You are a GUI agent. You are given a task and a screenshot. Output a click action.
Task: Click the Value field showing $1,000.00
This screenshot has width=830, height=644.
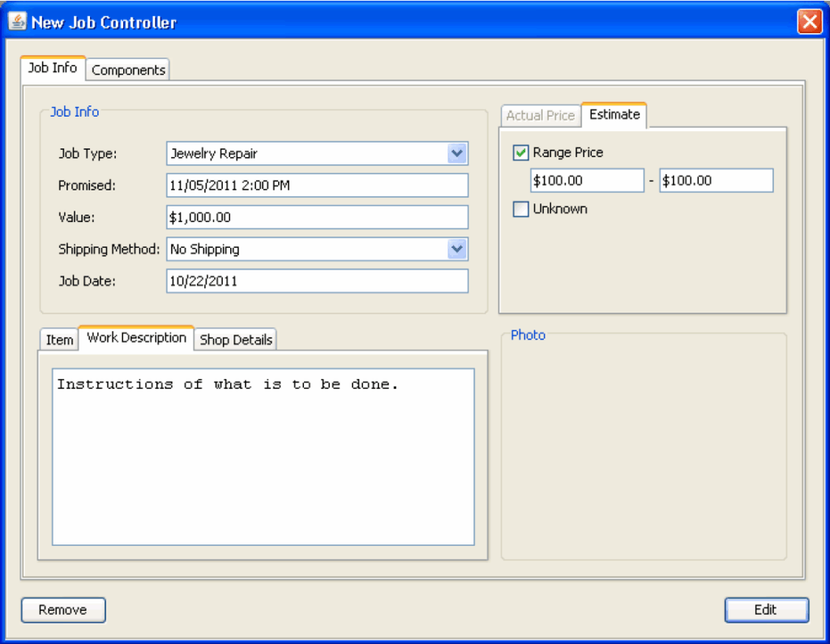tap(317, 217)
